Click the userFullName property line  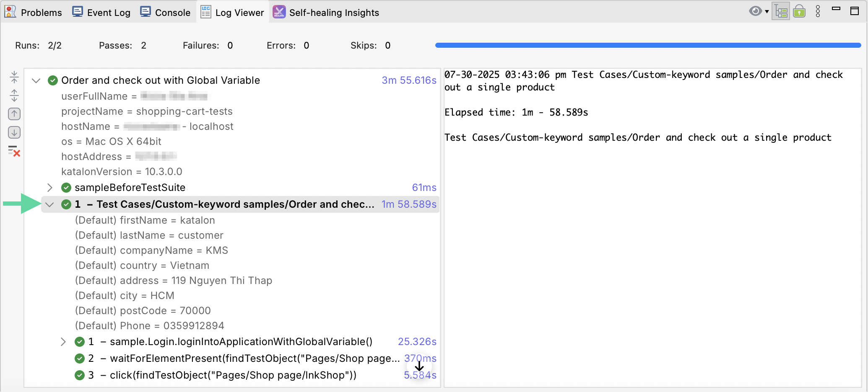coord(134,96)
